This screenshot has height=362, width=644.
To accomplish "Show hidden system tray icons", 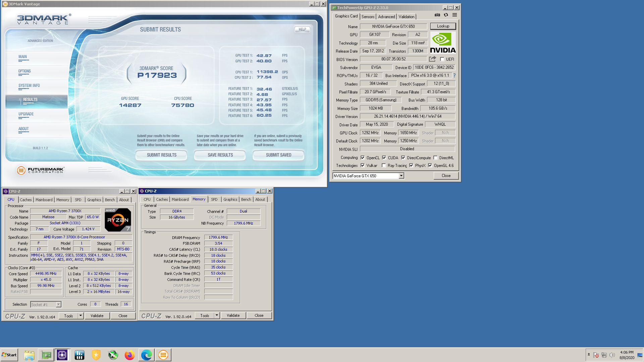I will 589,355.
